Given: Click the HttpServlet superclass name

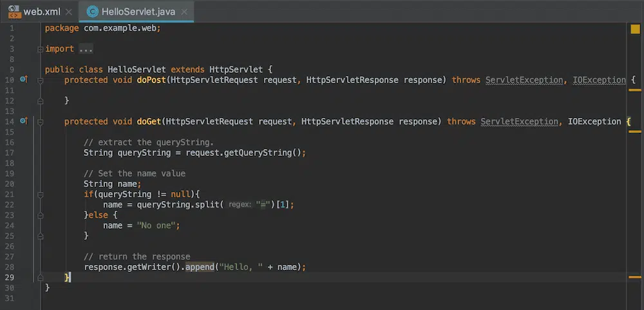Looking at the screenshot, I should click(x=236, y=70).
